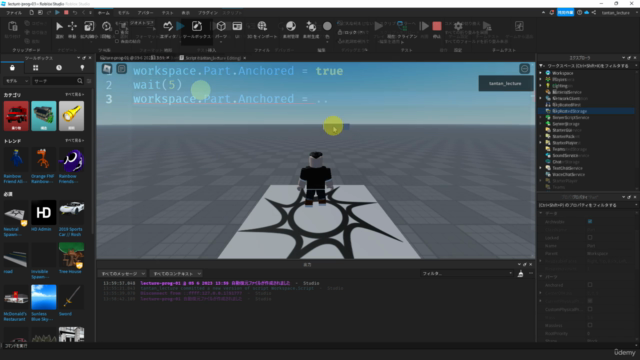640x360 pixels.
Task: Click the 3D Import icon
Action: click(262, 27)
